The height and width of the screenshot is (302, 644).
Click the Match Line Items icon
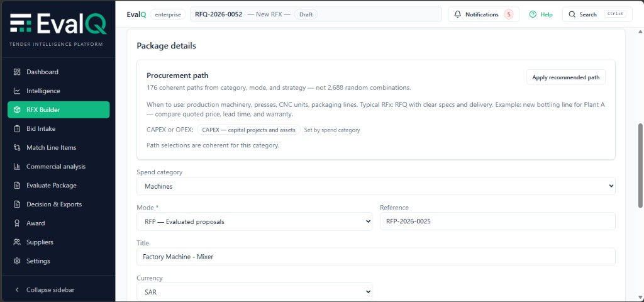coord(17,147)
